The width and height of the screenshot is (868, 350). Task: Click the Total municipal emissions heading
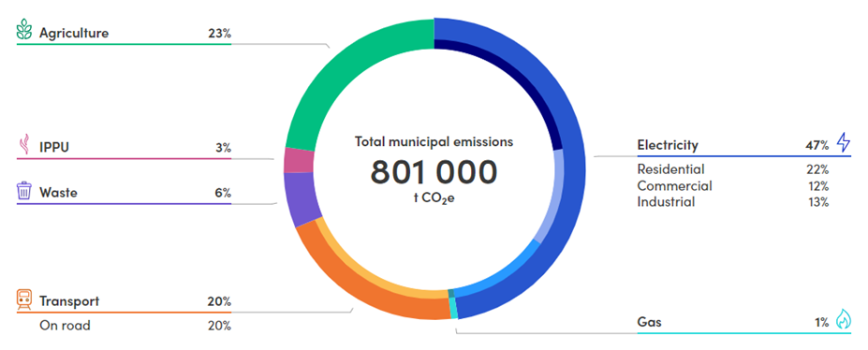pos(434,142)
